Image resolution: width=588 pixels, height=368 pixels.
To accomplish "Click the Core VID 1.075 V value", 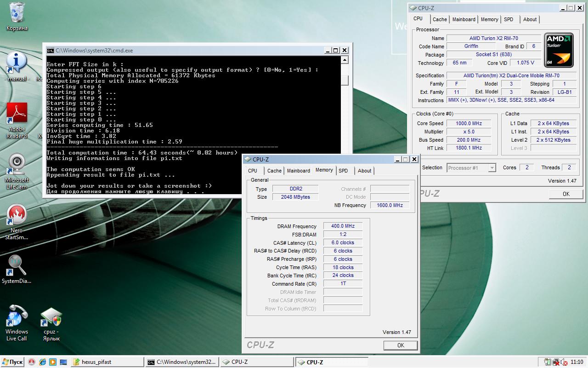I will (525, 63).
